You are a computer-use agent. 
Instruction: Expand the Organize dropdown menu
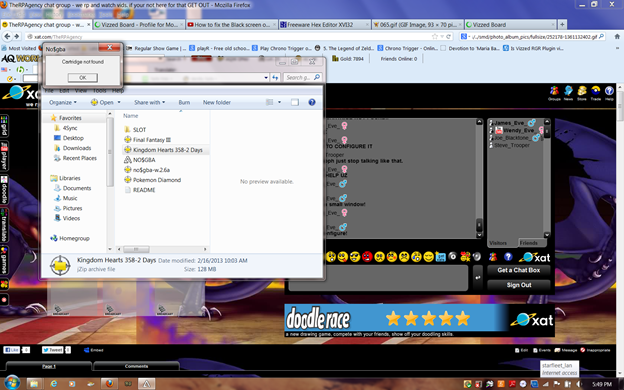tap(62, 102)
